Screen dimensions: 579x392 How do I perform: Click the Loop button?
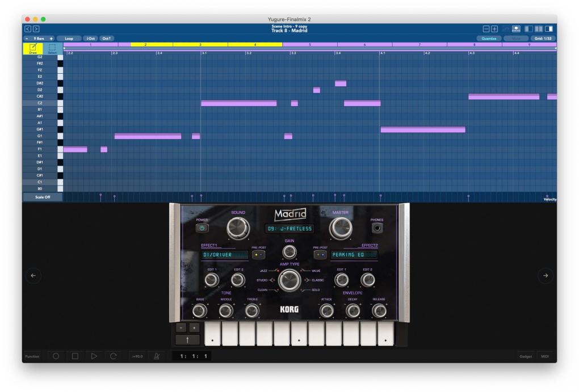coord(69,39)
